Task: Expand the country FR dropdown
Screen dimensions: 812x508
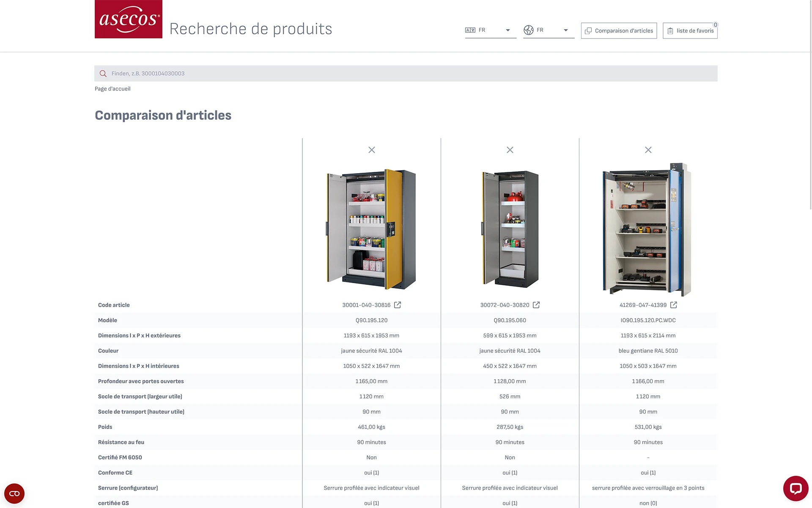Action: tap(565, 30)
